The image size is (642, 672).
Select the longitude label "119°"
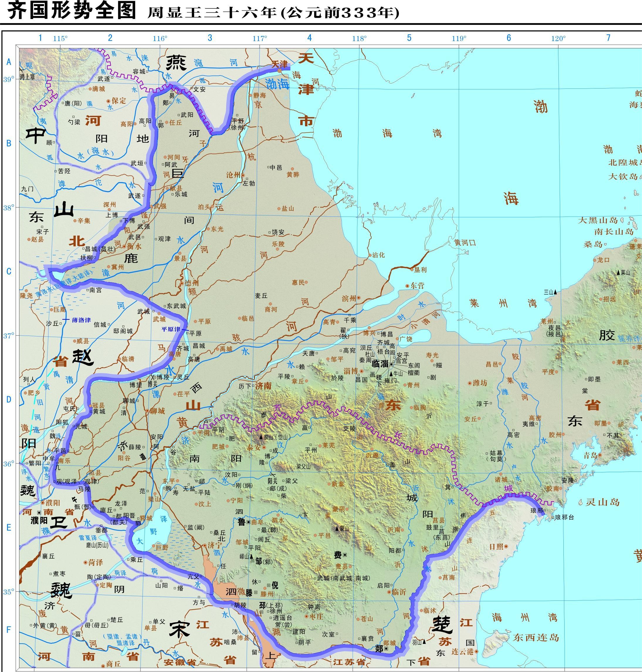tap(459, 39)
